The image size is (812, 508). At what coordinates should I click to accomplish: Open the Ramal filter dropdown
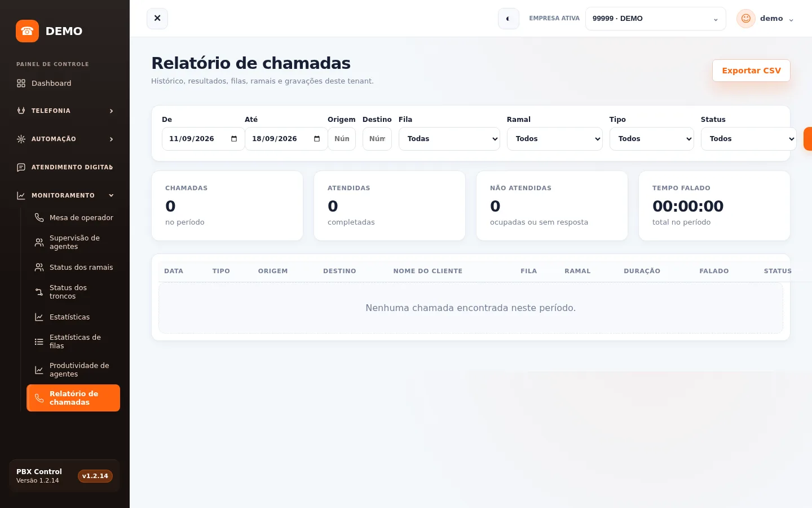coord(555,139)
